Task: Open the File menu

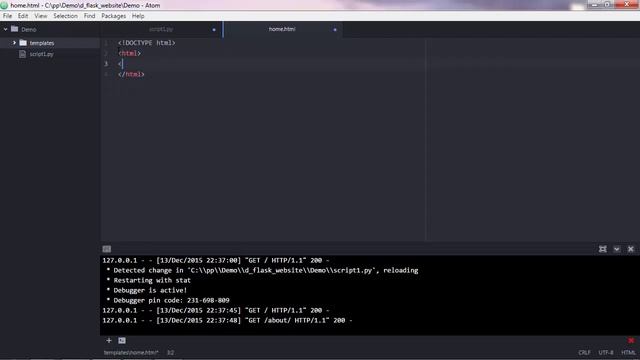Action: pyautogui.click(x=7, y=16)
